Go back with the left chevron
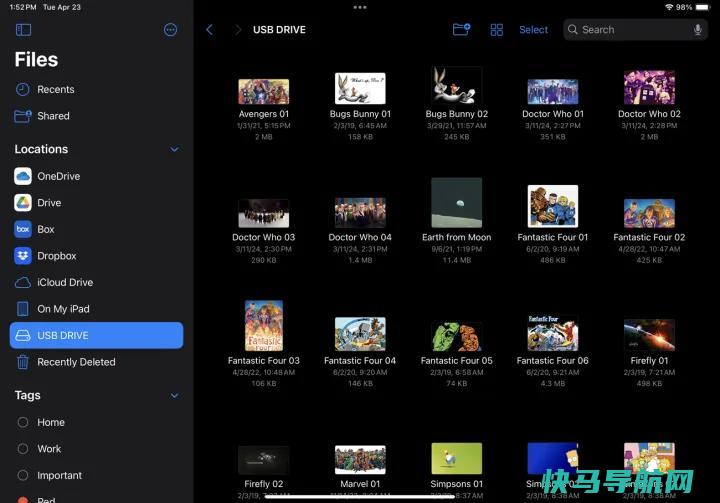720x503 pixels. click(209, 30)
